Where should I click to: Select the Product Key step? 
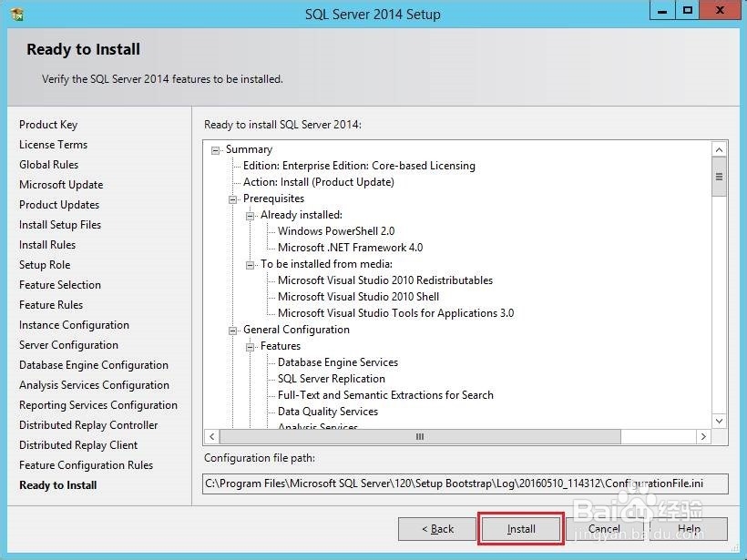click(x=48, y=125)
